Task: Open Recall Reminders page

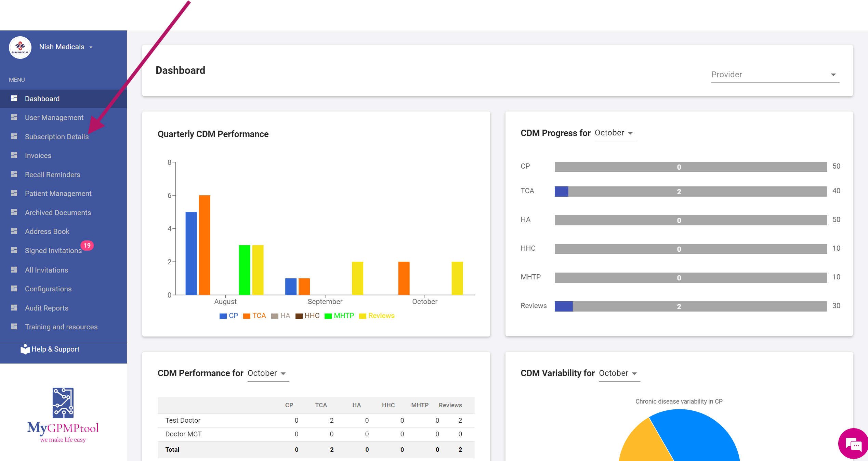Action: tap(63, 175)
